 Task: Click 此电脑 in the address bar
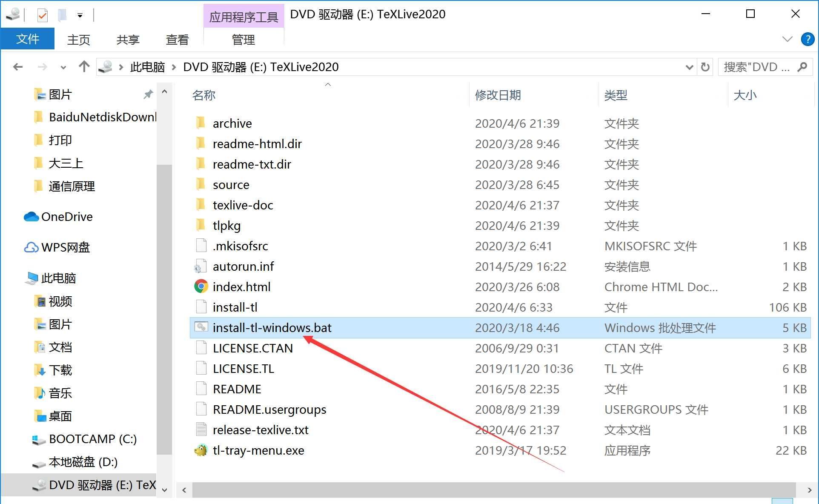[147, 67]
